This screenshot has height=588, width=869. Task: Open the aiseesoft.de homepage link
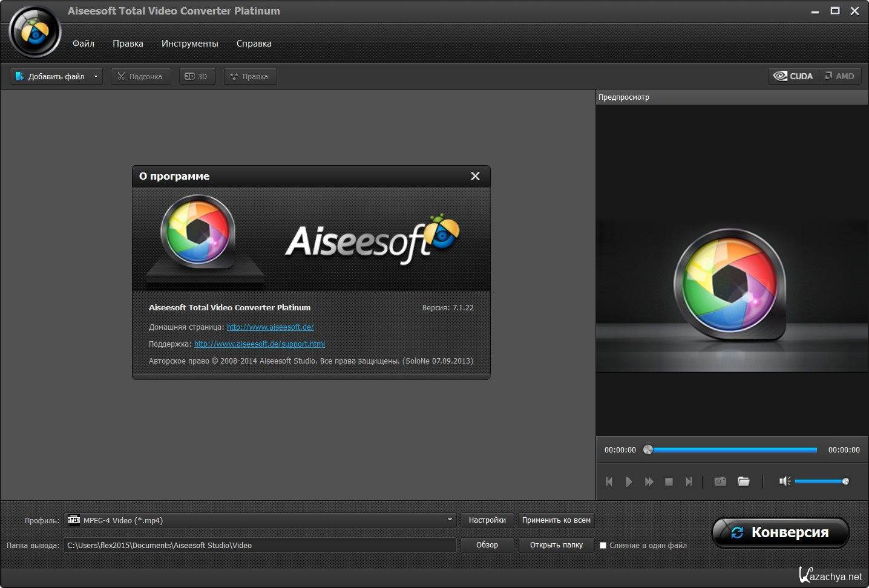[x=270, y=327]
